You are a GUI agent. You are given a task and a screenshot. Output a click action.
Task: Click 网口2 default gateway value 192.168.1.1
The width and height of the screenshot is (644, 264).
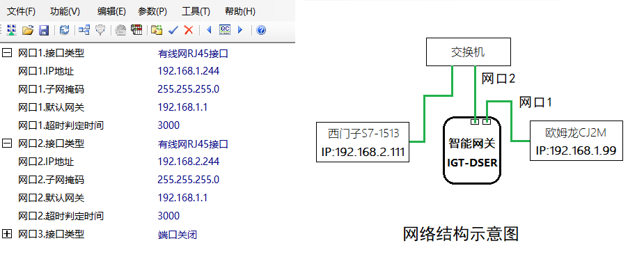pos(182,198)
